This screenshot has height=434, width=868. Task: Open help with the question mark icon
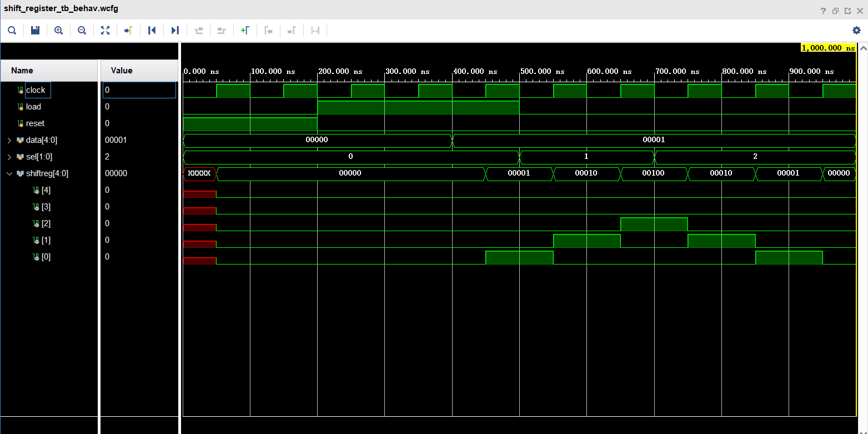(824, 11)
